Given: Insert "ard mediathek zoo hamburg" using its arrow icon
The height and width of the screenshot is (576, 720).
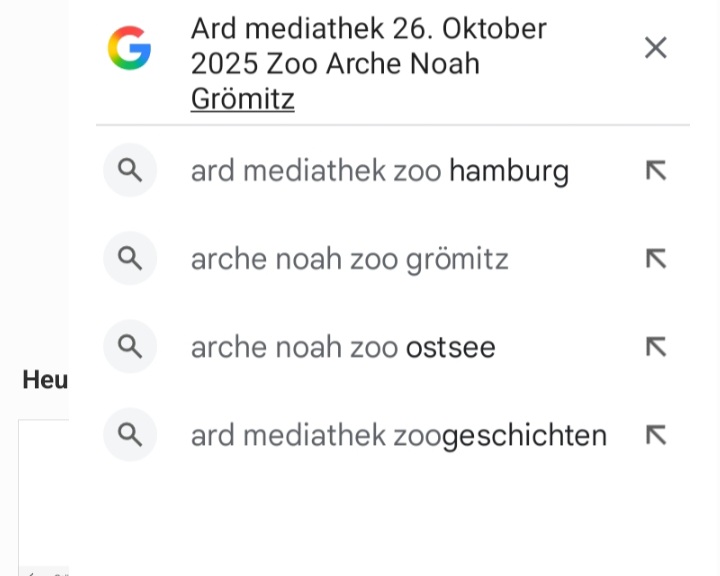Looking at the screenshot, I should (x=655, y=171).
